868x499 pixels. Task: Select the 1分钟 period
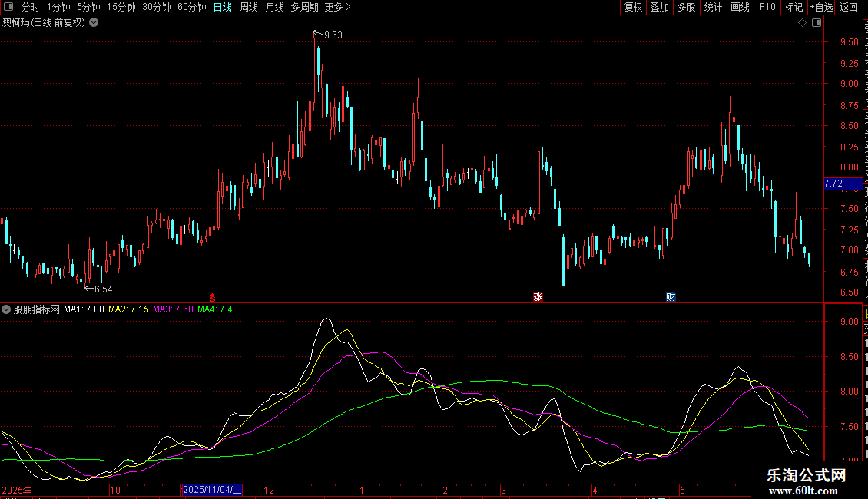(x=58, y=7)
